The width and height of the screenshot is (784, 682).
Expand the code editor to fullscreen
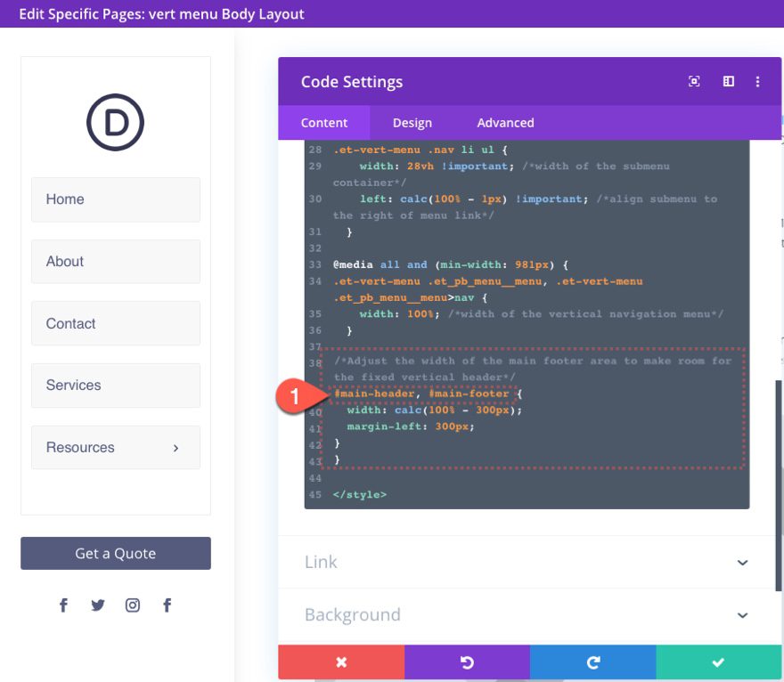point(694,81)
